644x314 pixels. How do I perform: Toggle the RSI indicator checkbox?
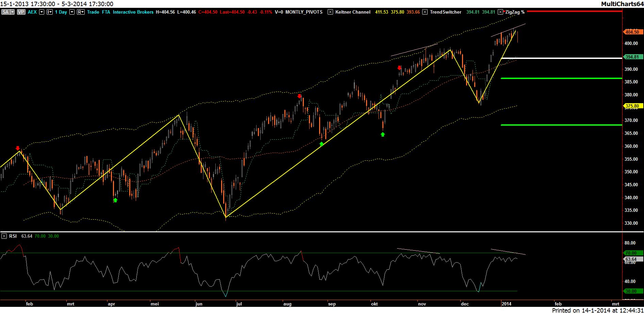pos(4,236)
